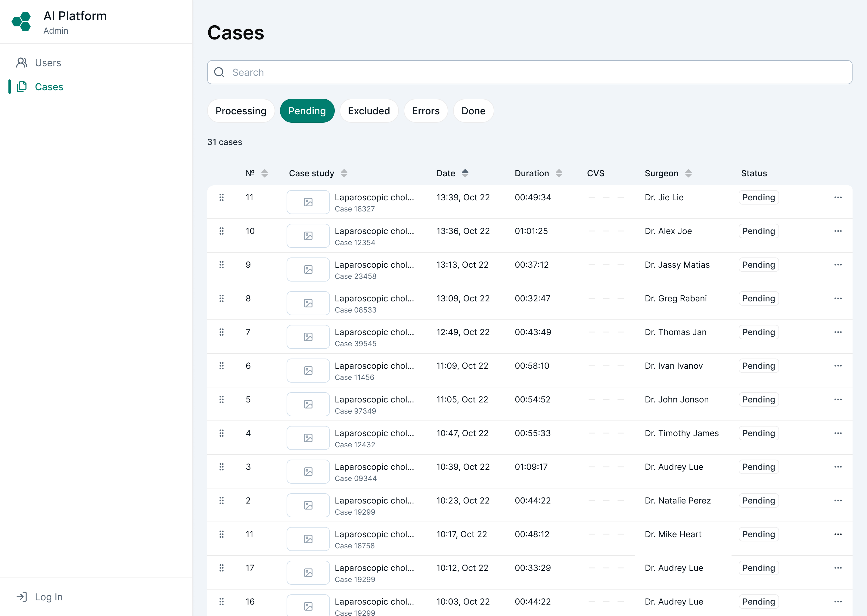The height and width of the screenshot is (616, 867).
Task: Open the three-dot menu for Case 23458
Action: click(x=838, y=264)
